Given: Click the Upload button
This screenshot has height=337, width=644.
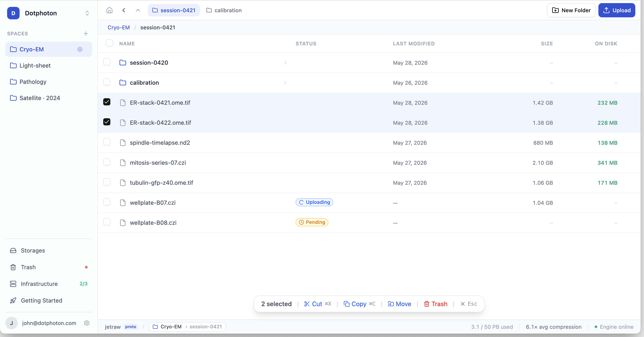Looking at the screenshot, I should [617, 10].
